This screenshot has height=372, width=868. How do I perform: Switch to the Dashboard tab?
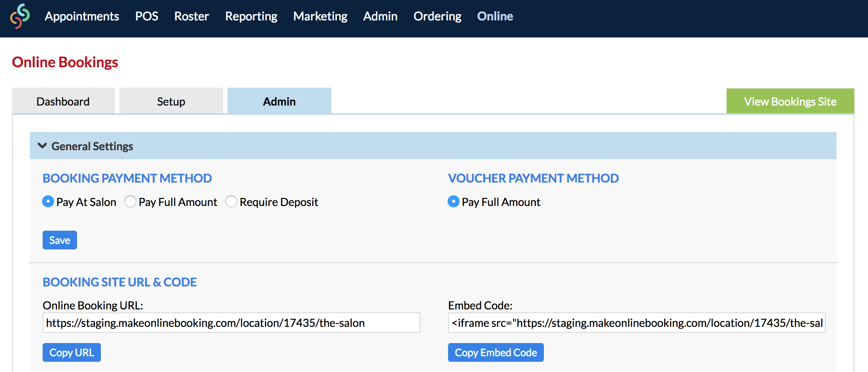click(x=63, y=101)
